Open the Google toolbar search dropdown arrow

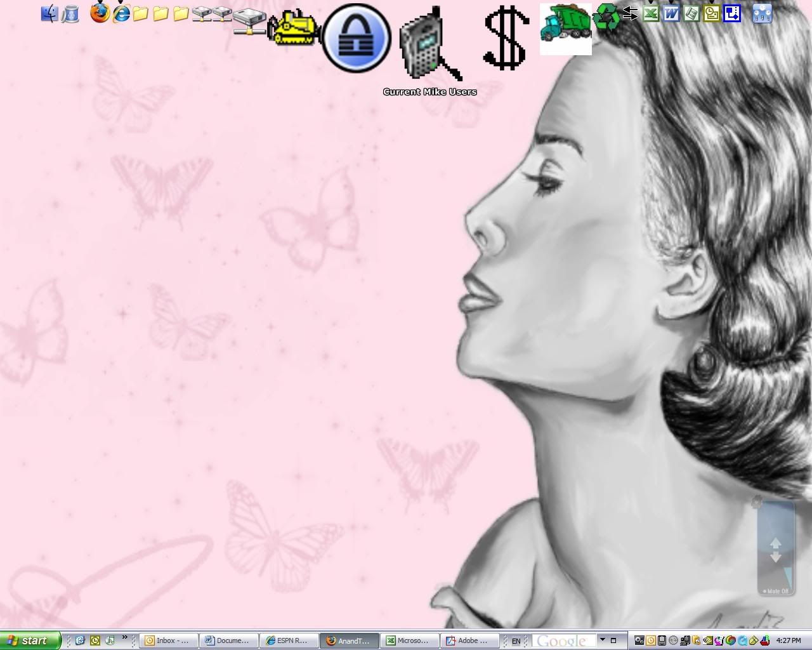pyautogui.click(x=603, y=640)
